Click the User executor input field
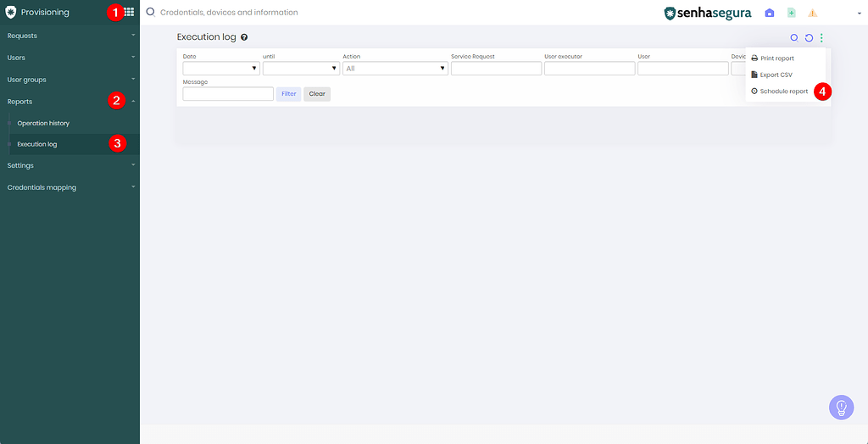Screen dimensions: 868x444 (590, 68)
